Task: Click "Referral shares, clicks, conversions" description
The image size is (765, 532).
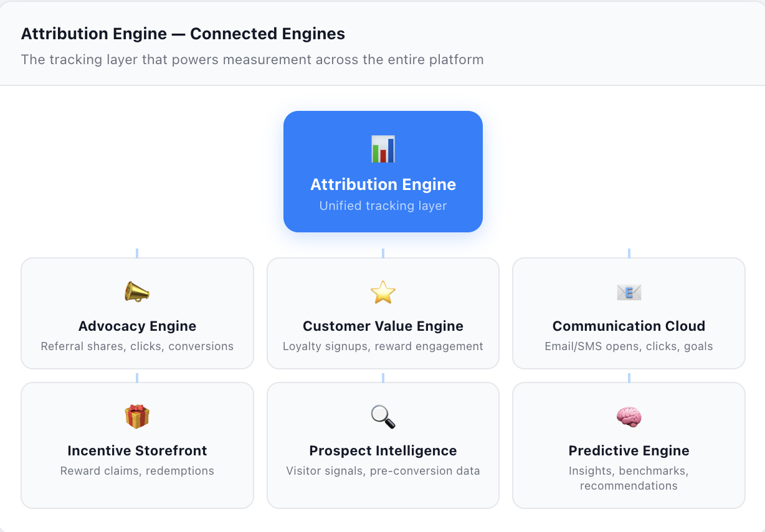Action: pos(137,346)
